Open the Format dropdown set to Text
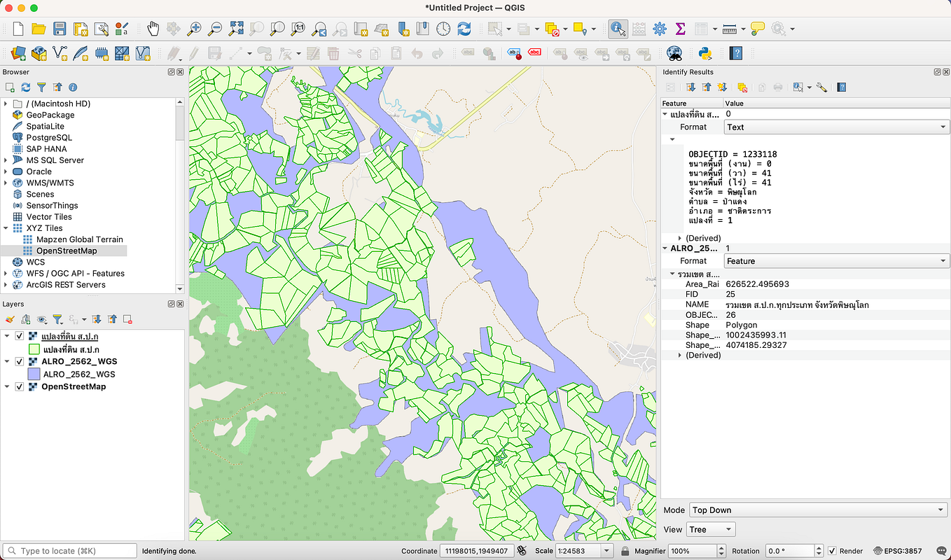Viewport: 951px width, 560px height. [837, 127]
